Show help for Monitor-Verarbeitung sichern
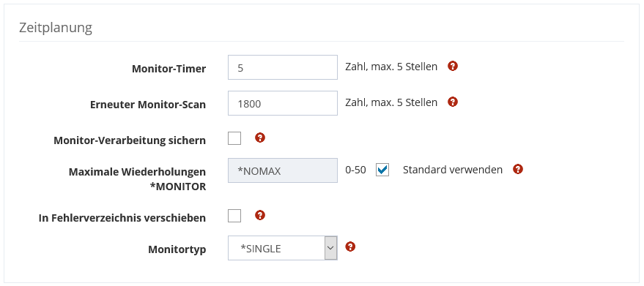Image resolution: width=644 pixels, height=286 pixels. coord(260,138)
